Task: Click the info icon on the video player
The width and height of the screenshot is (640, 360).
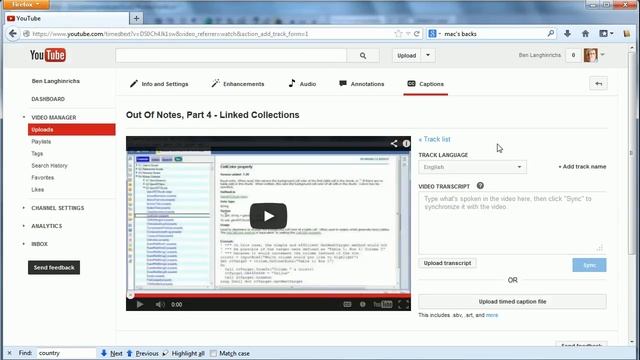Action: click(406, 143)
